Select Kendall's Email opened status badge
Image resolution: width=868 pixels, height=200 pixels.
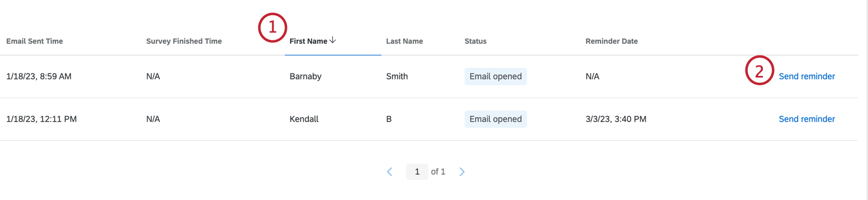(x=495, y=119)
